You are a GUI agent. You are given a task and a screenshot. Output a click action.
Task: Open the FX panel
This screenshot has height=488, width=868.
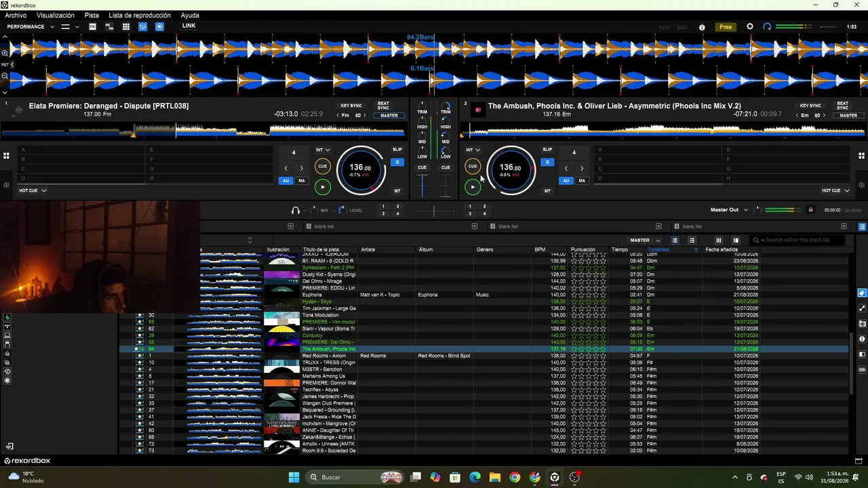coord(92,26)
